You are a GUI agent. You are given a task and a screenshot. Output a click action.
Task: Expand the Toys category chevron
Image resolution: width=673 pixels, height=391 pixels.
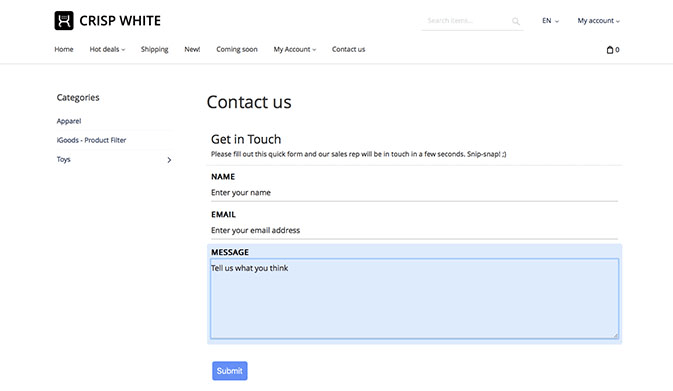pos(169,160)
